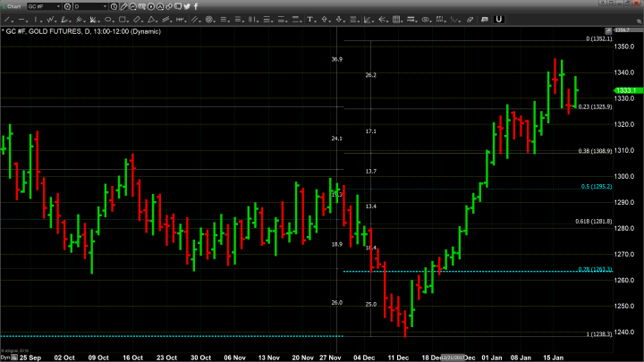Click the 0.5 Fibonacci level label
Screen dimensions: 644x362
pyautogui.click(x=595, y=186)
